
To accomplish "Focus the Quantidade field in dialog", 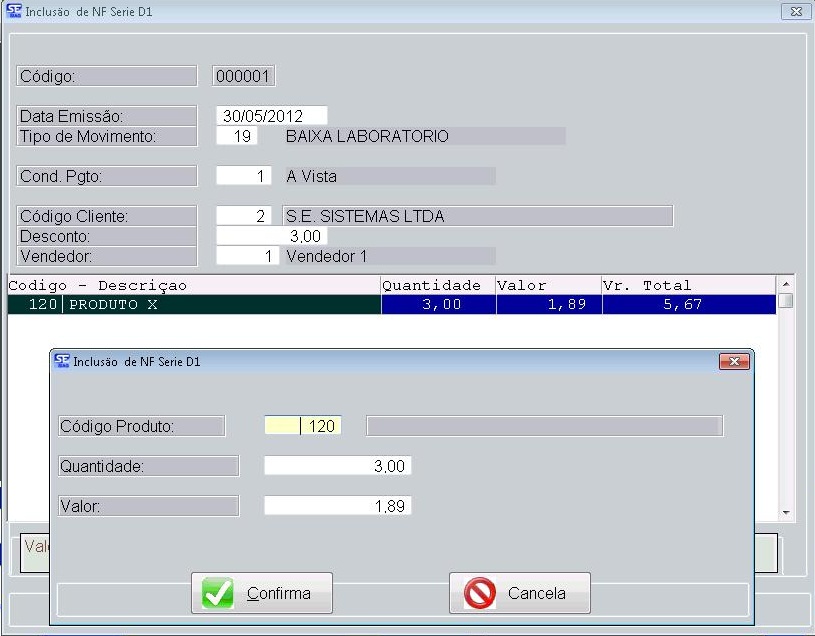I will click(x=337, y=466).
